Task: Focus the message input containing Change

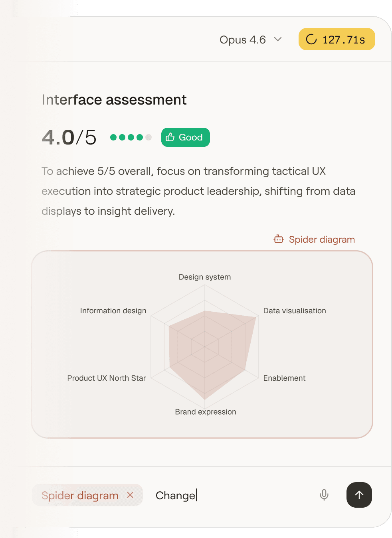Action: [x=232, y=495]
